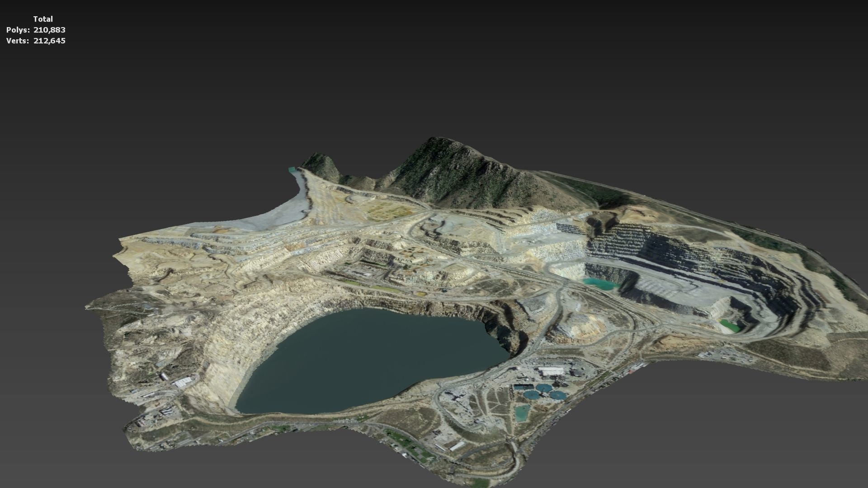Select the Polys count 210,883

click(49, 30)
